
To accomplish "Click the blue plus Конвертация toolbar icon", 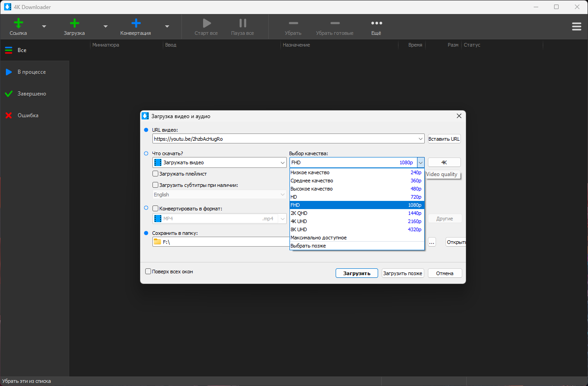I will (x=136, y=23).
